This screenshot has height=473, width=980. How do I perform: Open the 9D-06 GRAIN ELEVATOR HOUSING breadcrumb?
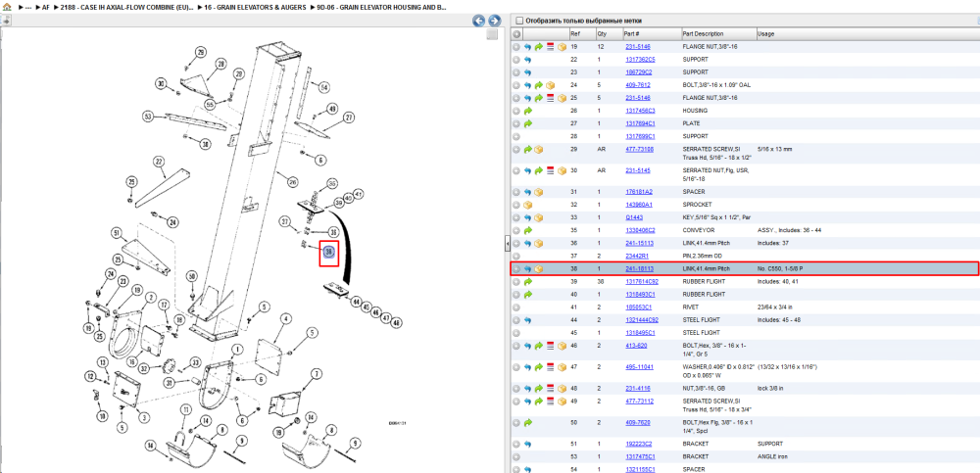[382, 8]
